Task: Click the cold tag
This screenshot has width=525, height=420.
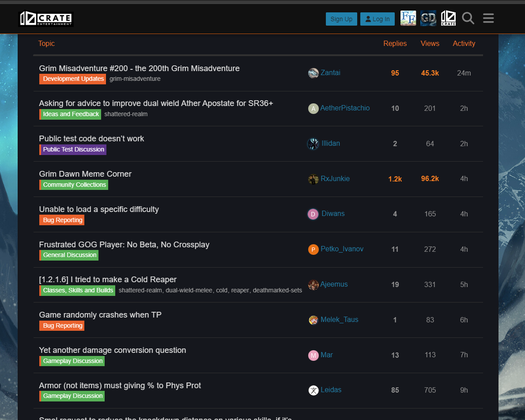Action: click(222, 291)
